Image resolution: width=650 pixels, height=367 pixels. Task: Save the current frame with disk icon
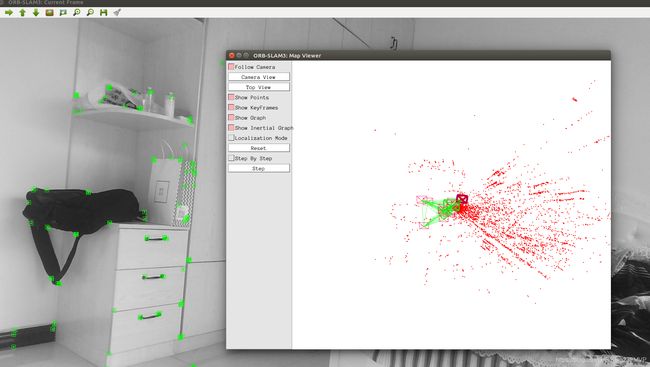click(104, 13)
